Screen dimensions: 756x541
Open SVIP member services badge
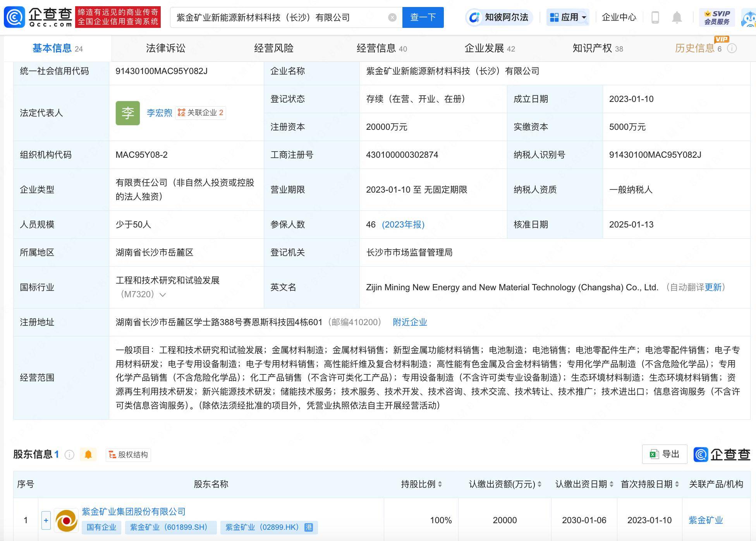(x=717, y=17)
